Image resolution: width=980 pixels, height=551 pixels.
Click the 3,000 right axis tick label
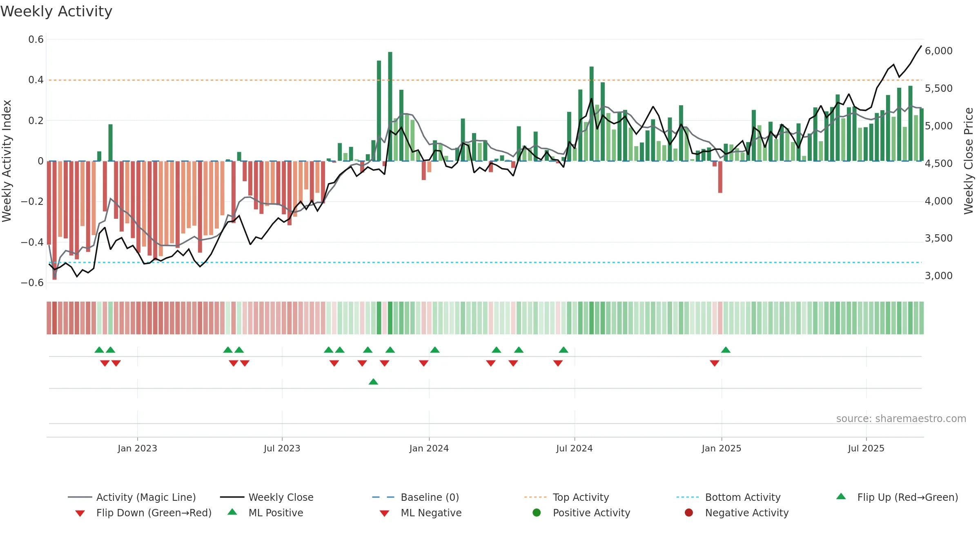point(938,276)
